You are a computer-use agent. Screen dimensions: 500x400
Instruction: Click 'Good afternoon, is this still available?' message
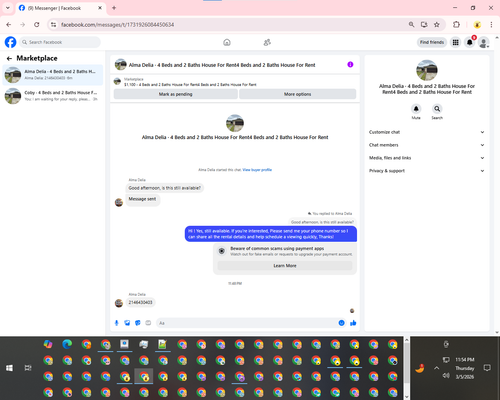pyautogui.click(x=165, y=188)
